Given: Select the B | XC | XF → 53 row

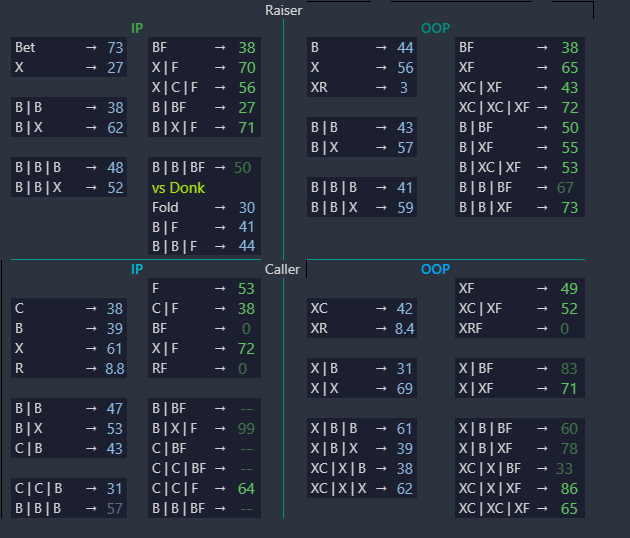Looking at the screenshot, I should 520,167.
